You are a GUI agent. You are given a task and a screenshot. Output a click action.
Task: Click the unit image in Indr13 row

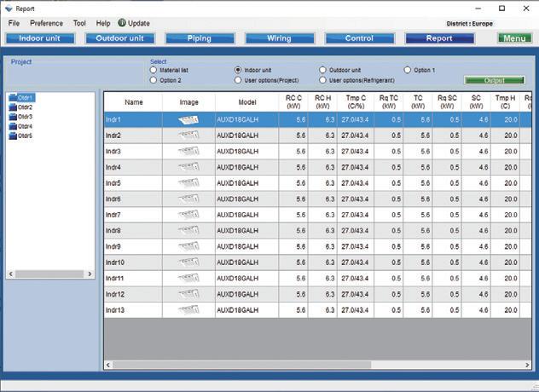[x=188, y=310]
